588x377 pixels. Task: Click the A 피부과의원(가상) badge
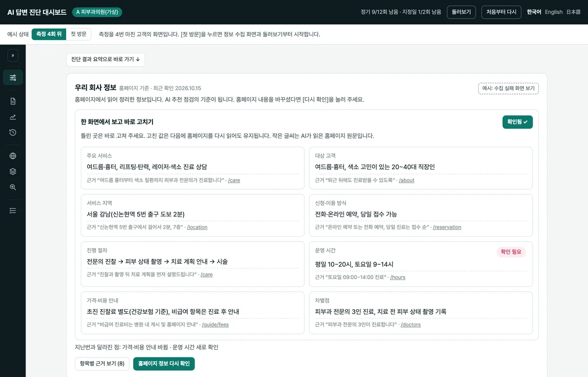click(x=97, y=12)
